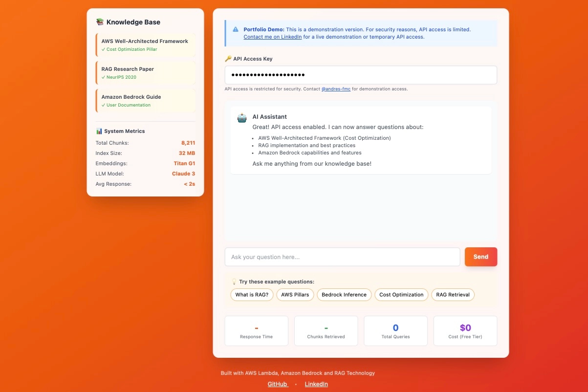The height and width of the screenshot is (392, 588).
Task: Click the light bulb icon near example questions
Action: tap(234, 282)
